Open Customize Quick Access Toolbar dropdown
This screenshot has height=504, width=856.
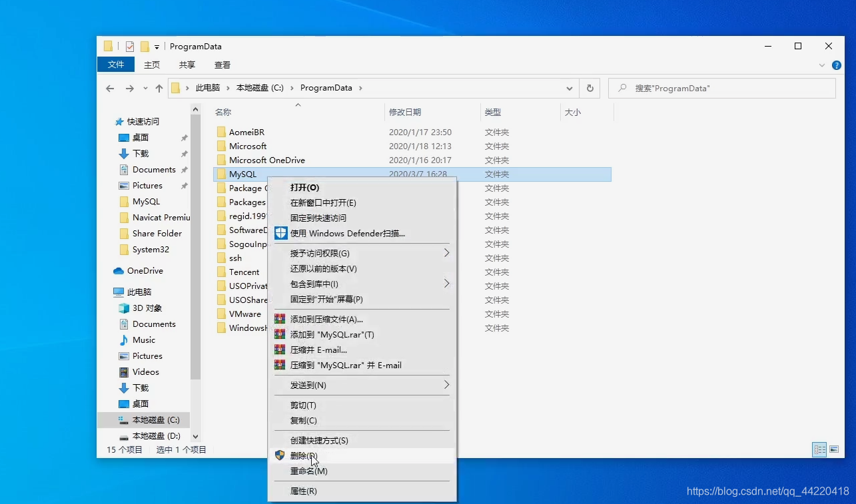157,47
